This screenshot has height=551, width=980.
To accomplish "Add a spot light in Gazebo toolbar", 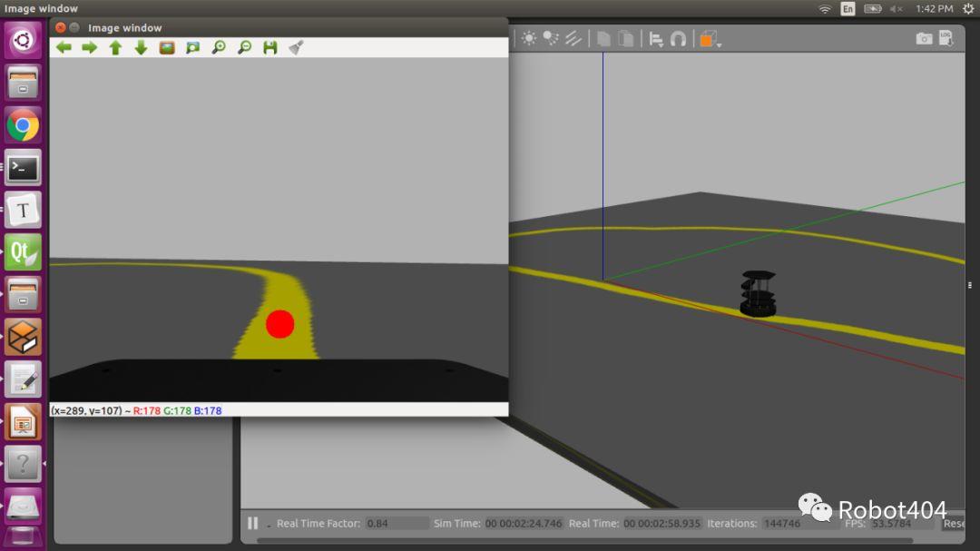I will click(x=551, y=39).
